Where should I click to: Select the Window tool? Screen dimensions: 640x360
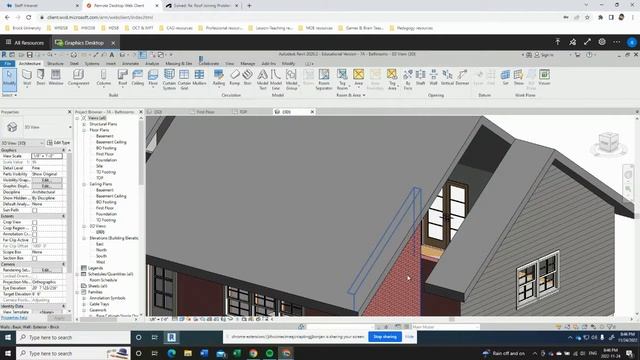56,78
